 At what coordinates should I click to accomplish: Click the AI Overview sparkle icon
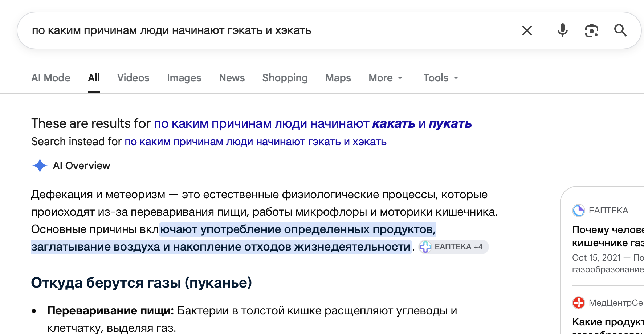[40, 166]
